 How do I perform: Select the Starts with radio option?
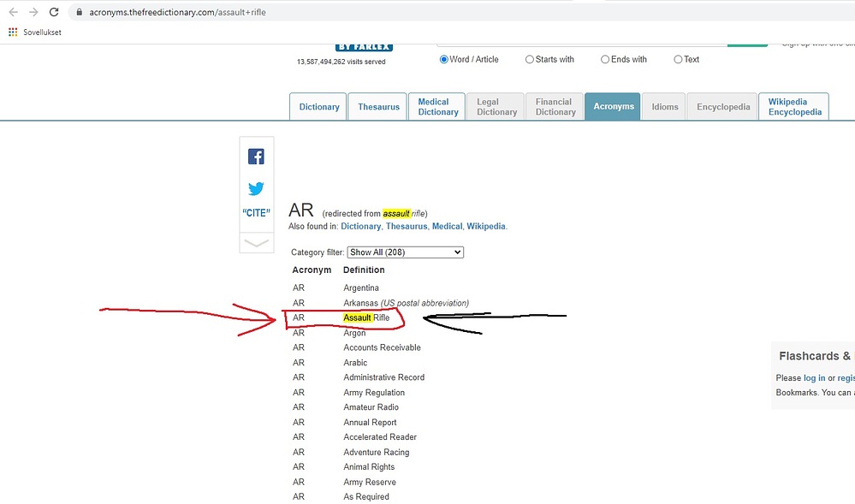click(530, 60)
